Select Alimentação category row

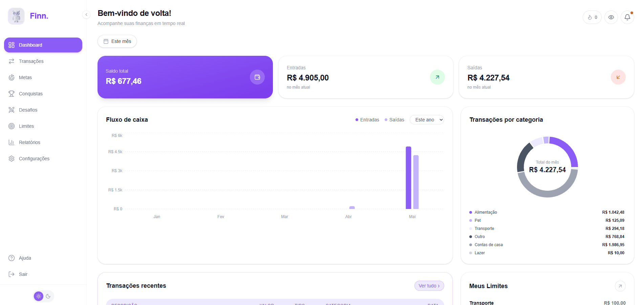[547, 212]
